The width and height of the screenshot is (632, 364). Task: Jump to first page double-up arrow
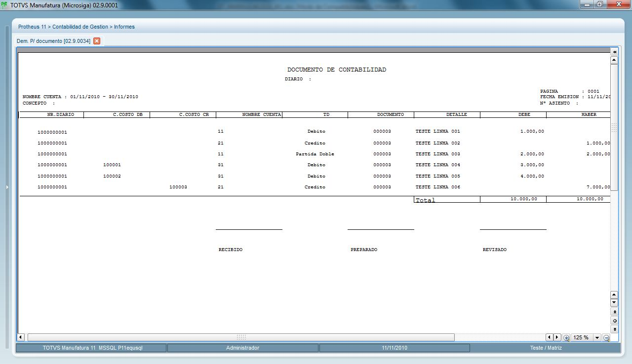[615, 312]
